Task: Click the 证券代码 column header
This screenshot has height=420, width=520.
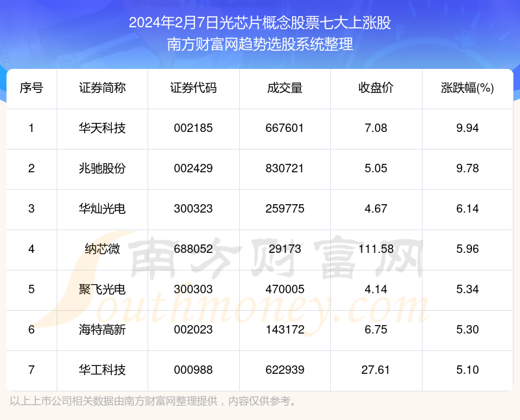Action: point(193,88)
